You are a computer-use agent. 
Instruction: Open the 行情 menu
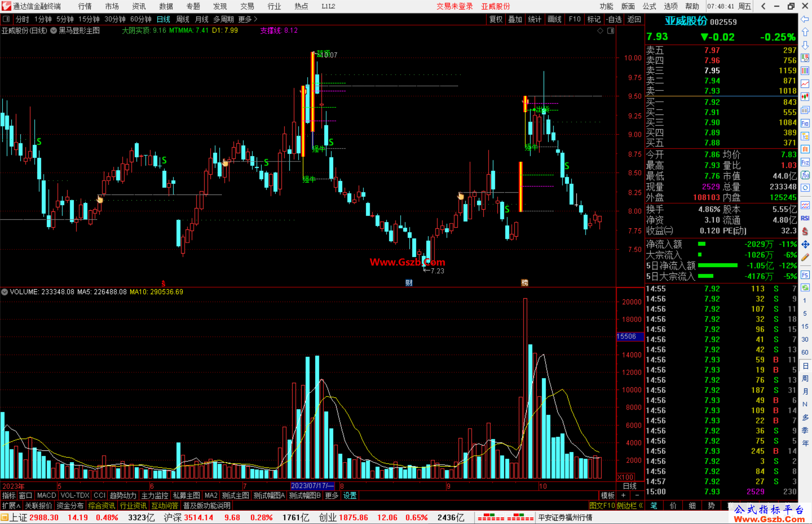[85, 6]
